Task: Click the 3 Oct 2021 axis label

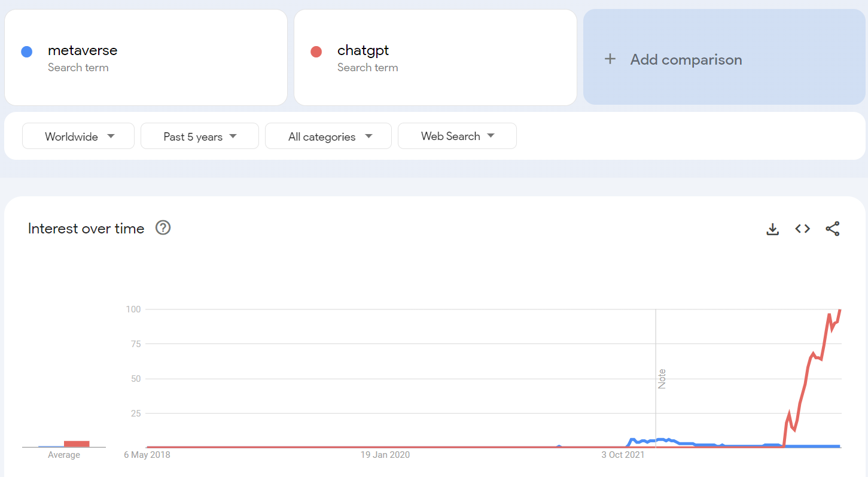Action: [623, 455]
